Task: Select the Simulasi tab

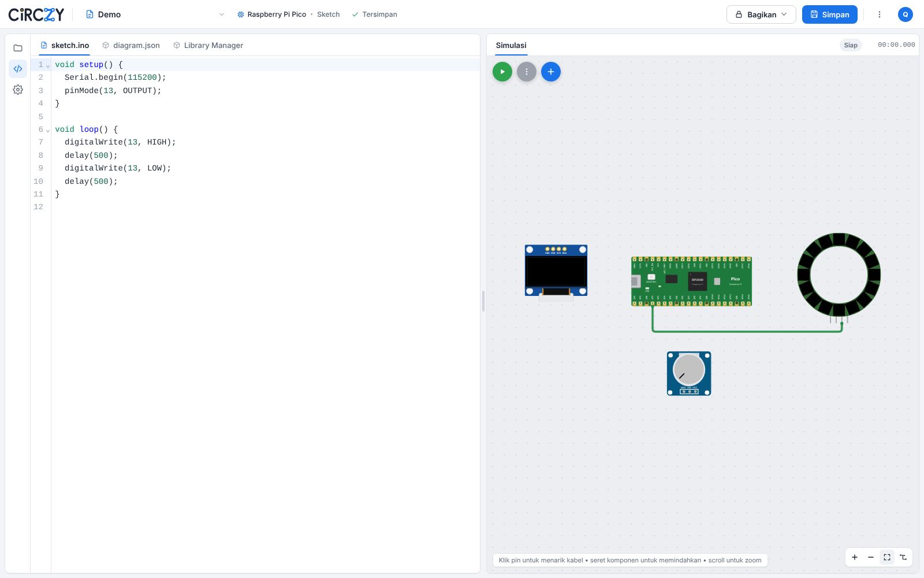Action: pyautogui.click(x=511, y=45)
